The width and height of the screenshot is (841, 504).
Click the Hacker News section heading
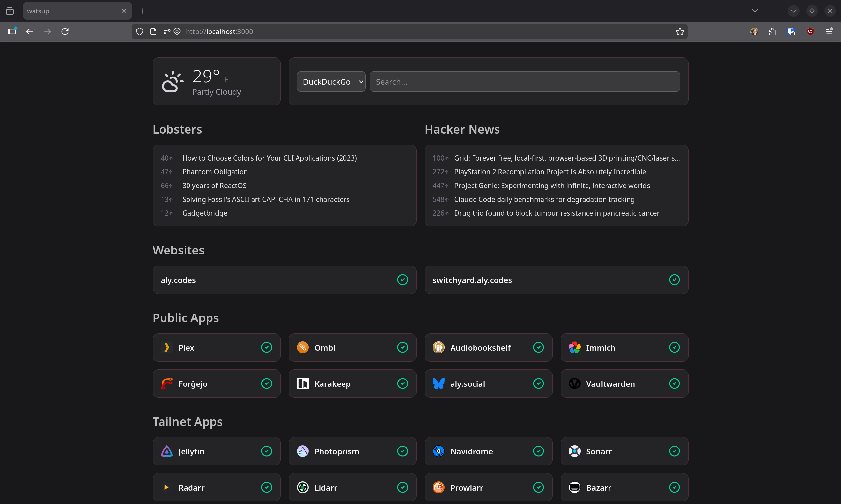pos(462,129)
